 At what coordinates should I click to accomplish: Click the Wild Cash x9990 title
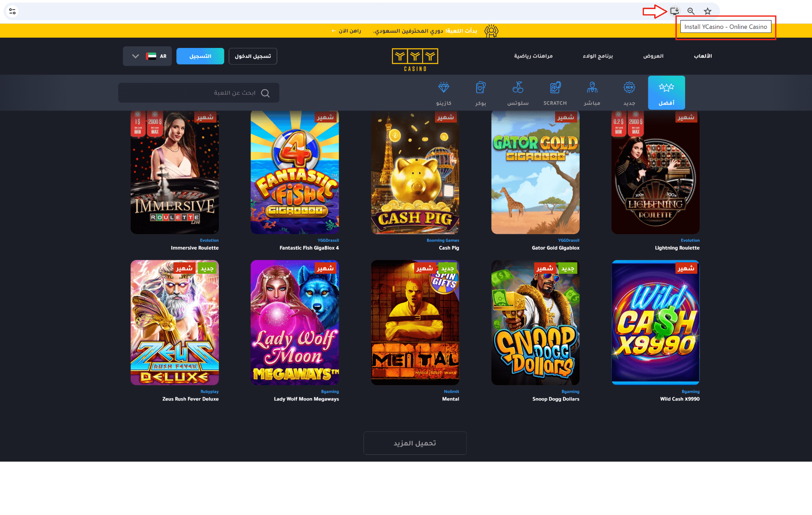pyautogui.click(x=680, y=399)
